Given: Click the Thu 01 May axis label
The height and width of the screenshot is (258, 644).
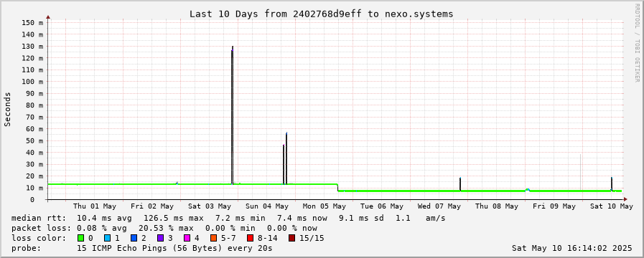Looking at the screenshot, I should (x=95, y=206).
